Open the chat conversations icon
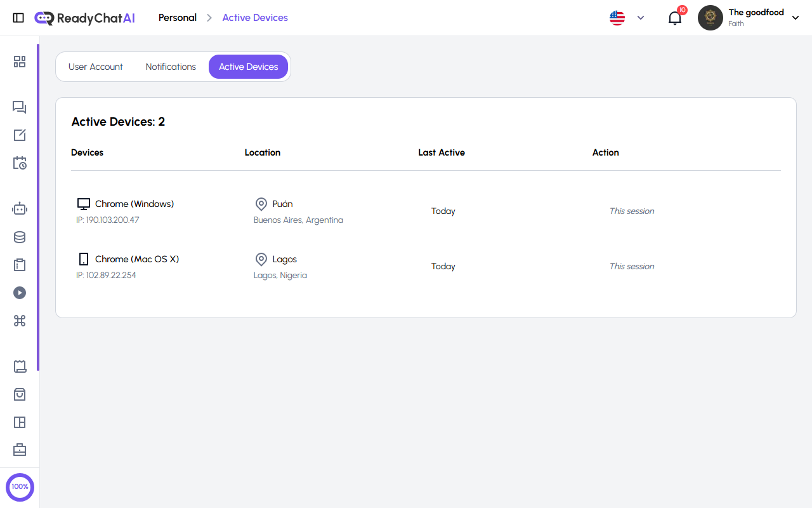 tap(20, 107)
